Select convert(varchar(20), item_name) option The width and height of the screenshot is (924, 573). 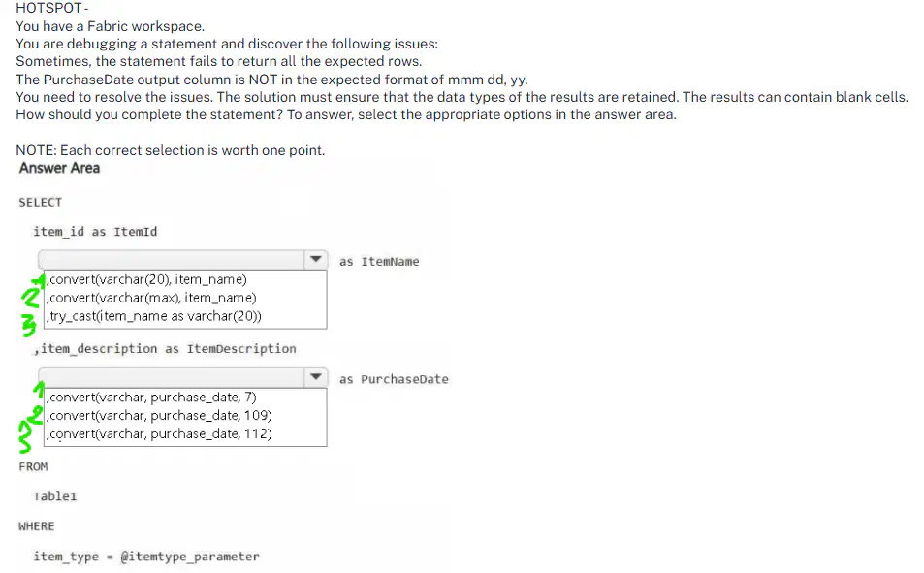(x=146, y=279)
